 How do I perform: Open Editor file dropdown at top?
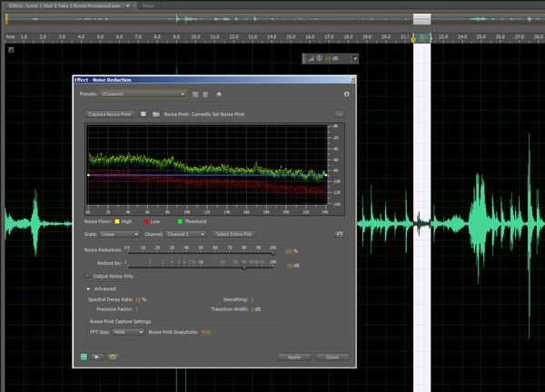tap(128, 6)
